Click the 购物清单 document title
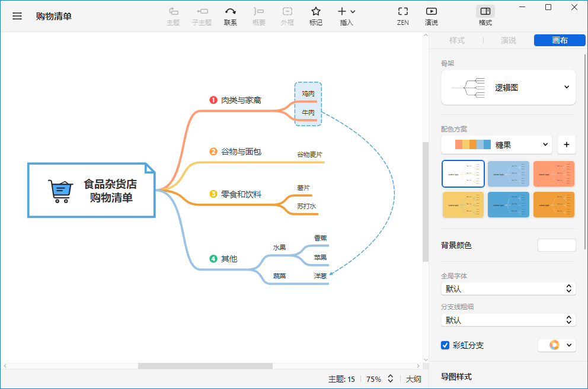 point(53,16)
